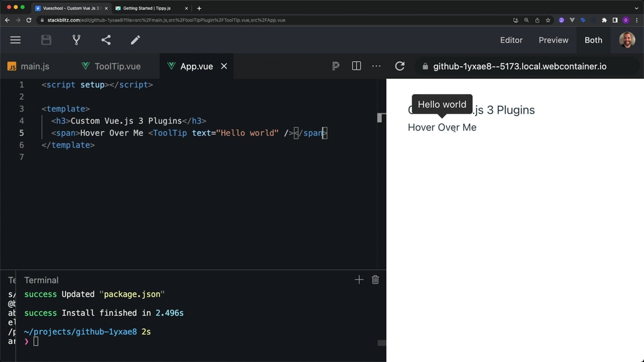Viewport: 644px width, 362px height.
Task: Click package.json text in terminal
Action: [132, 294]
